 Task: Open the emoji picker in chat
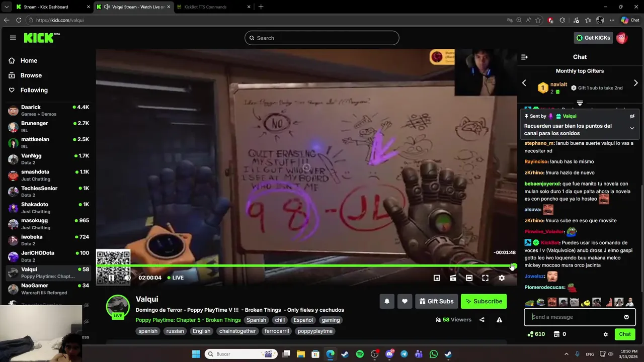click(626, 317)
